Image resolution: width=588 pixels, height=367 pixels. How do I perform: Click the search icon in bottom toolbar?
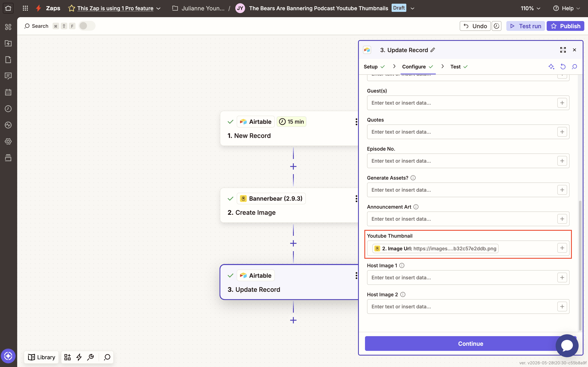[x=107, y=357]
